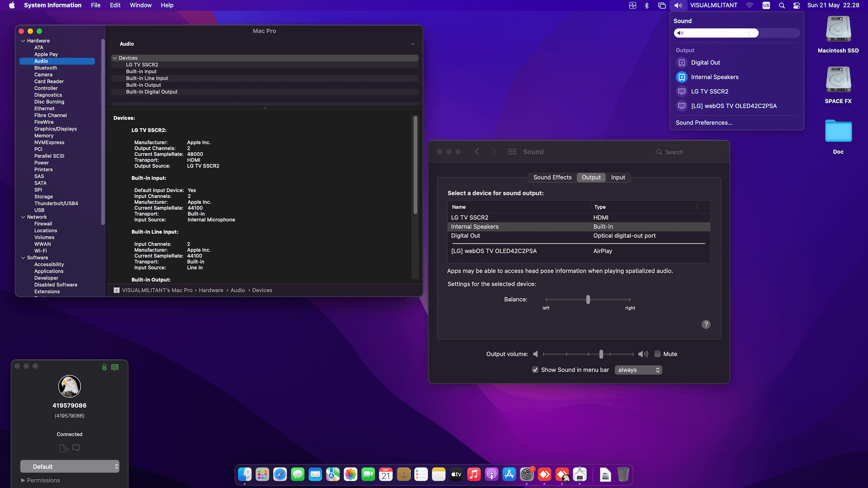Viewport: 868px width, 488px height.
Task: Expand the Permissions section
Action: [23, 480]
